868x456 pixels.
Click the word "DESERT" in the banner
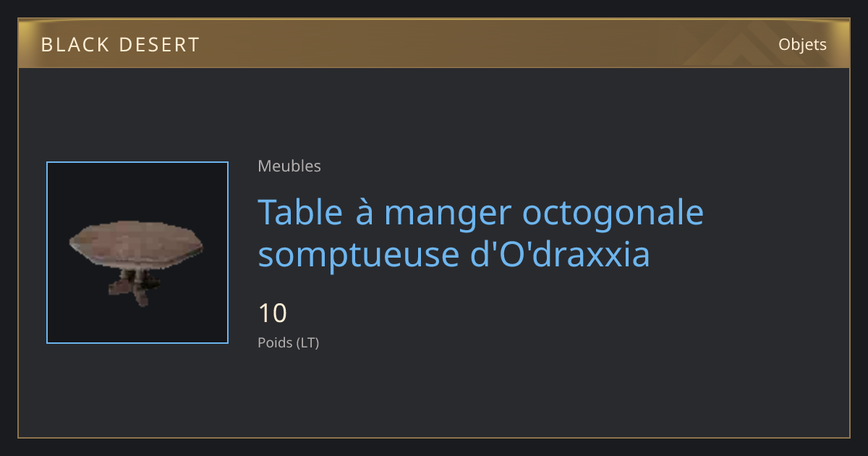tap(159, 45)
